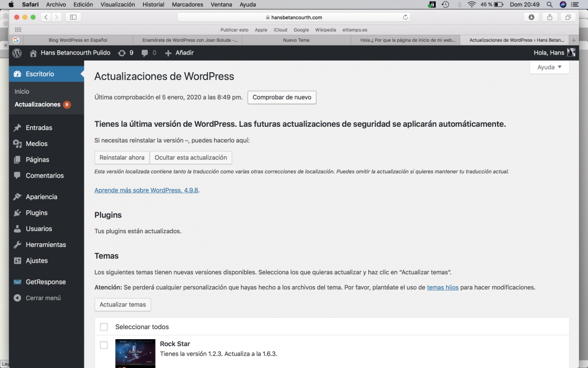Open Safari downloads icon
Screen dimensions: 588x368
click(531, 17)
